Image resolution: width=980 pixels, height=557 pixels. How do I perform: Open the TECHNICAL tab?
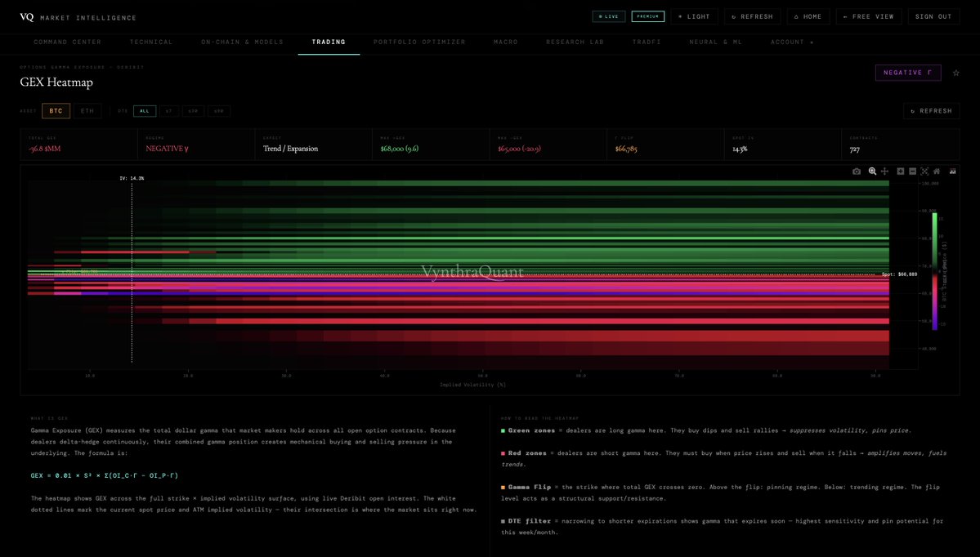coord(151,42)
